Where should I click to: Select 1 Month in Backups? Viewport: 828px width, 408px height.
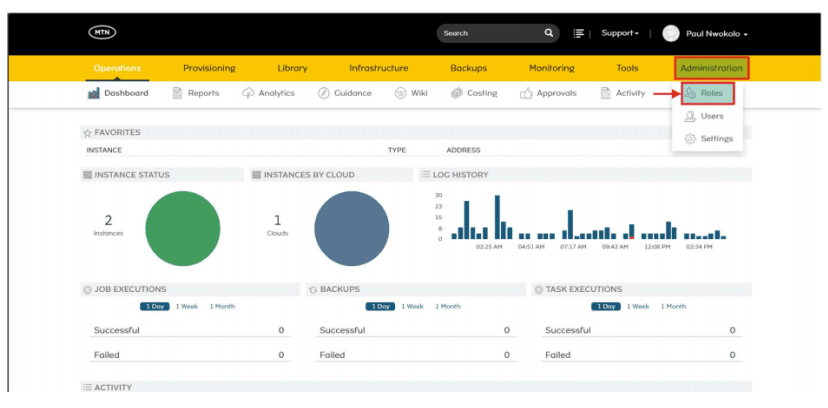pyautogui.click(x=448, y=307)
